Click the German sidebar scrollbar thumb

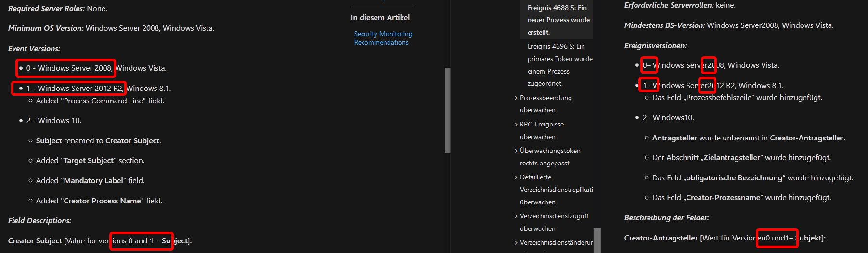pyautogui.click(x=597, y=240)
